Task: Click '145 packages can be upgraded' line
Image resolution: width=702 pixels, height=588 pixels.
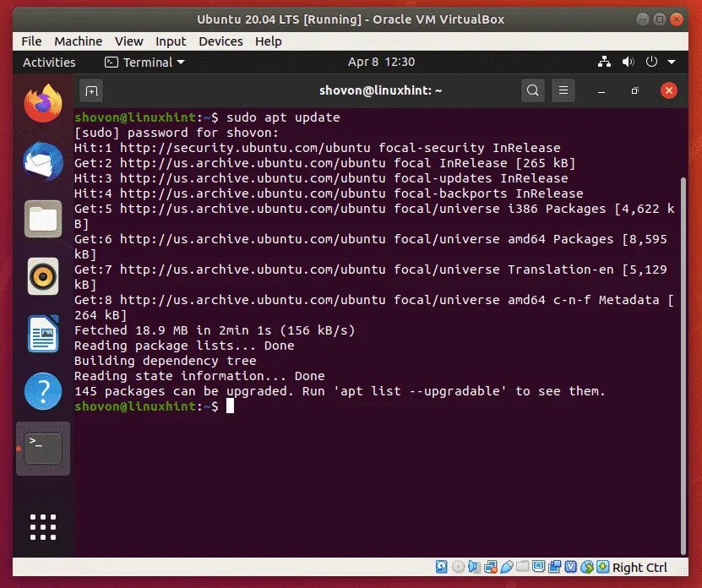Action: coord(340,391)
